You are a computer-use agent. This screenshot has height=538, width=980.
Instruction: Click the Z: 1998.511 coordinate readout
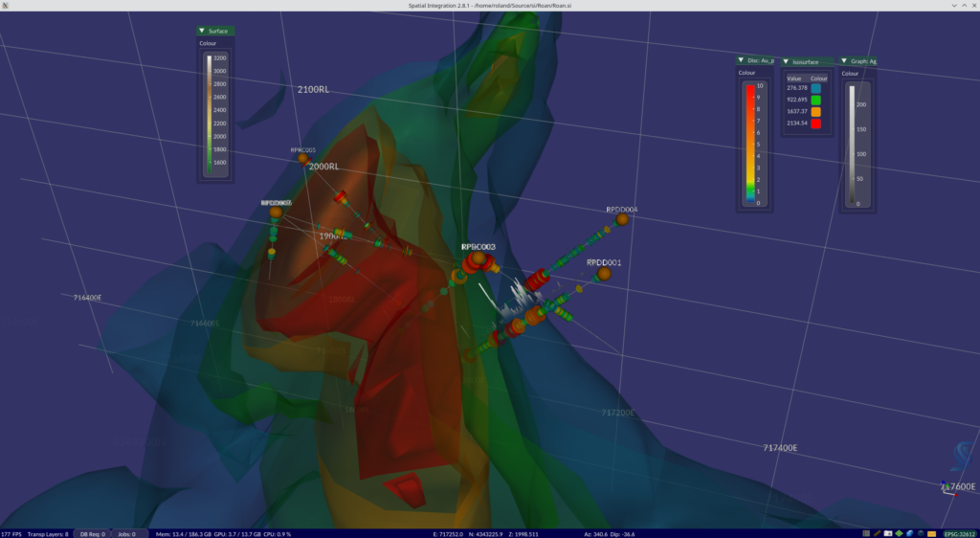(524, 534)
